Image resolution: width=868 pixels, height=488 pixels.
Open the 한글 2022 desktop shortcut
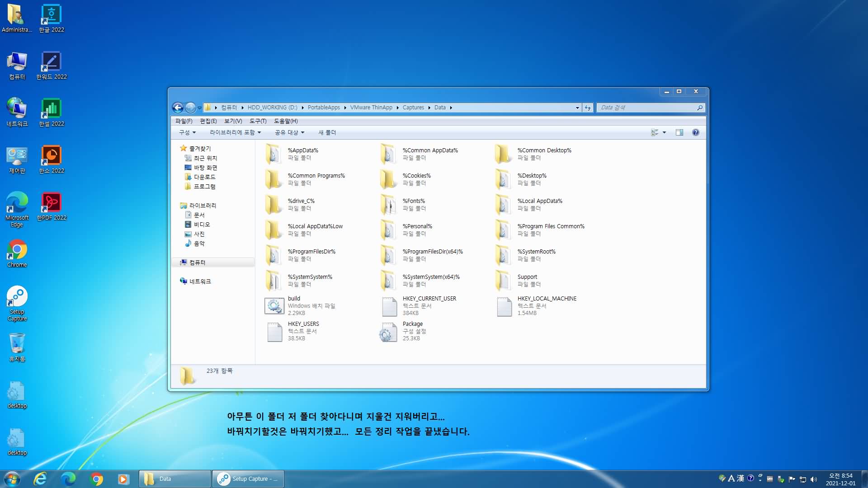52,19
